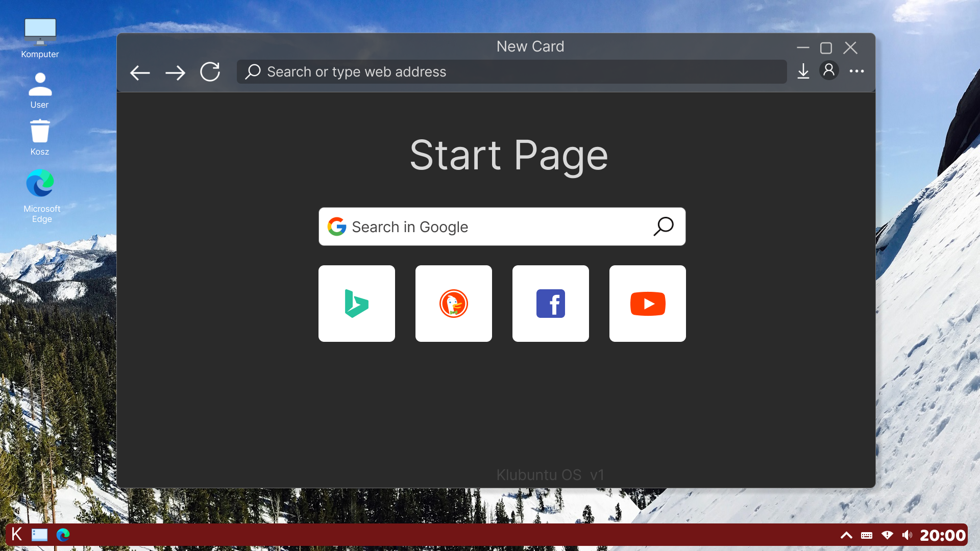Select the Microsoft Edge desktop icon
The image size is (980, 551).
[x=41, y=196]
